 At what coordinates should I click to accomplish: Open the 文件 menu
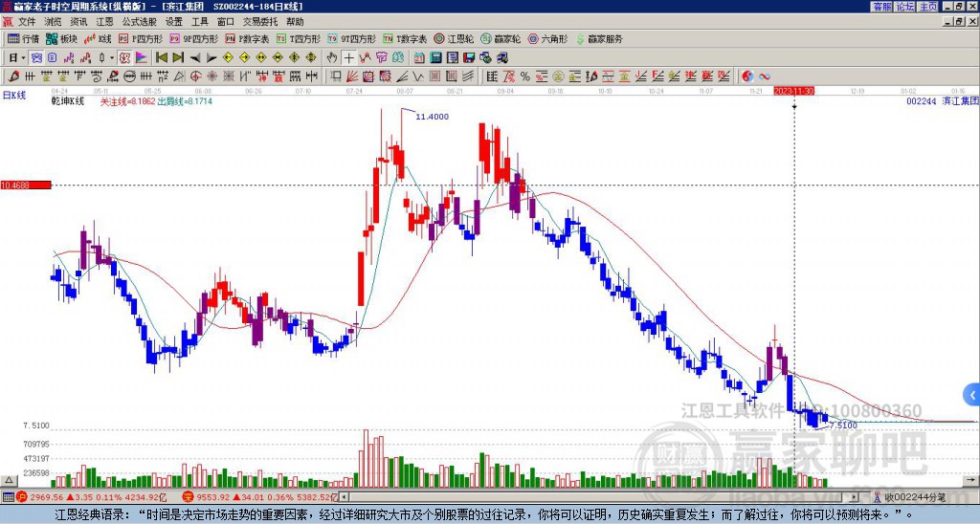27,22
